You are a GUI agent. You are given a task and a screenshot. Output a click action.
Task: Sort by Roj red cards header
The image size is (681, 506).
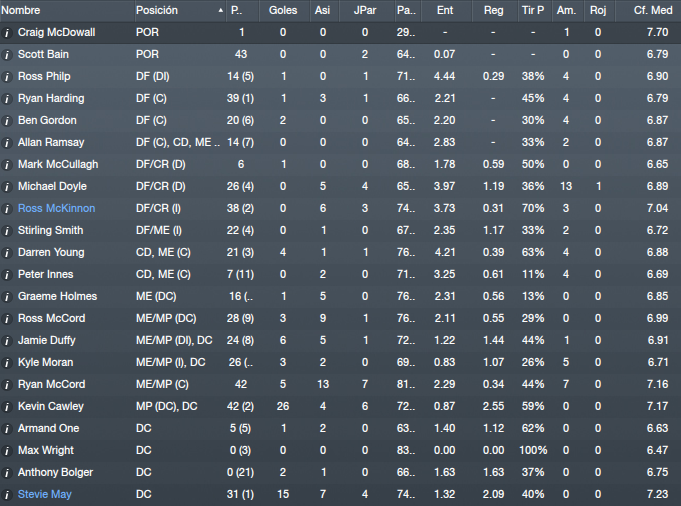click(598, 10)
